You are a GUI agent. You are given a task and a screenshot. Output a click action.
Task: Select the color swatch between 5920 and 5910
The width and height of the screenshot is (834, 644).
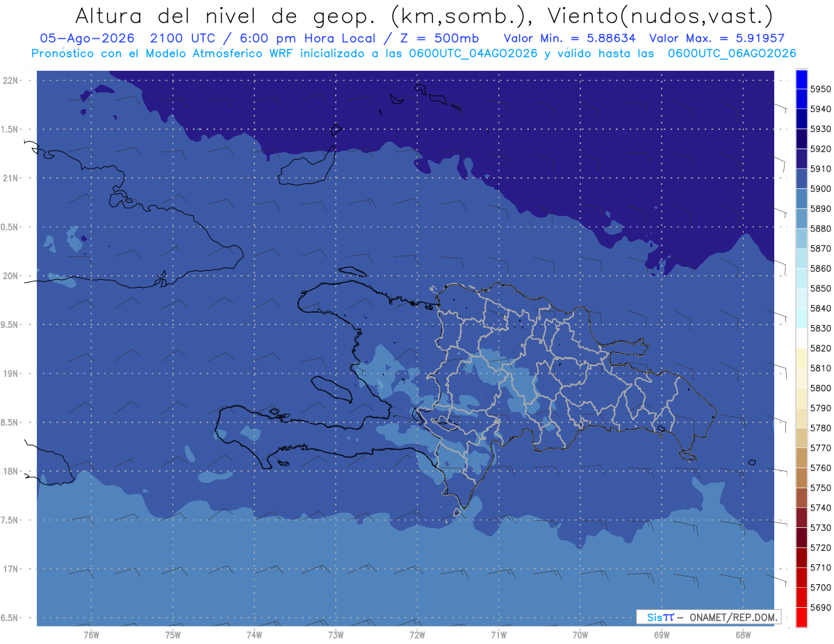pos(801,158)
